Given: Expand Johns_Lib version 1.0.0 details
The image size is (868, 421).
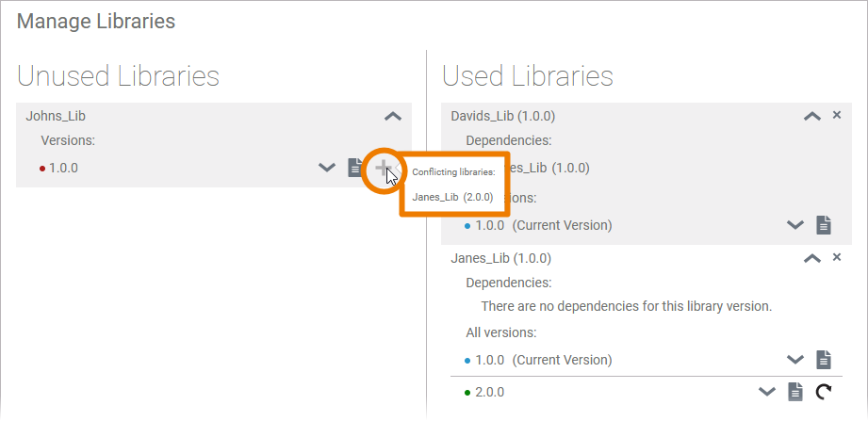Looking at the screenshot, I should pos(327,169).
